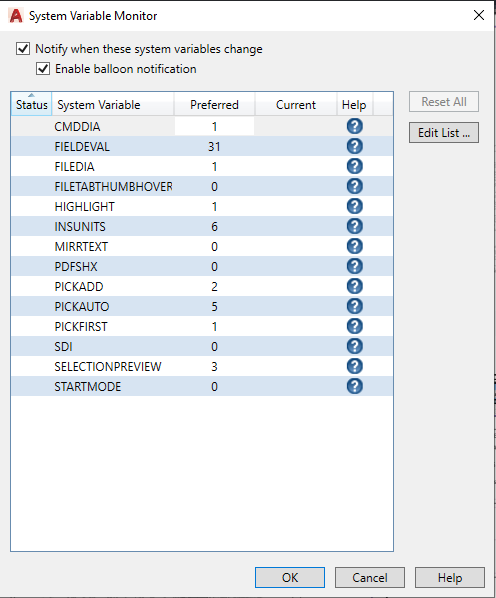The image size is (496, 598).
Task: Select the SDI row
Action: [x=202, y=346]
